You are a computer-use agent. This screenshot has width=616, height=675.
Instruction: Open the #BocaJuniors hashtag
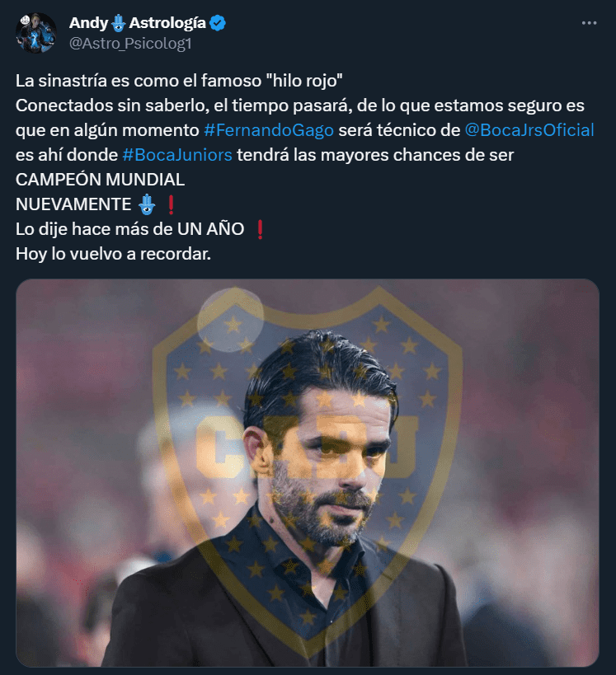coord(177,155)
